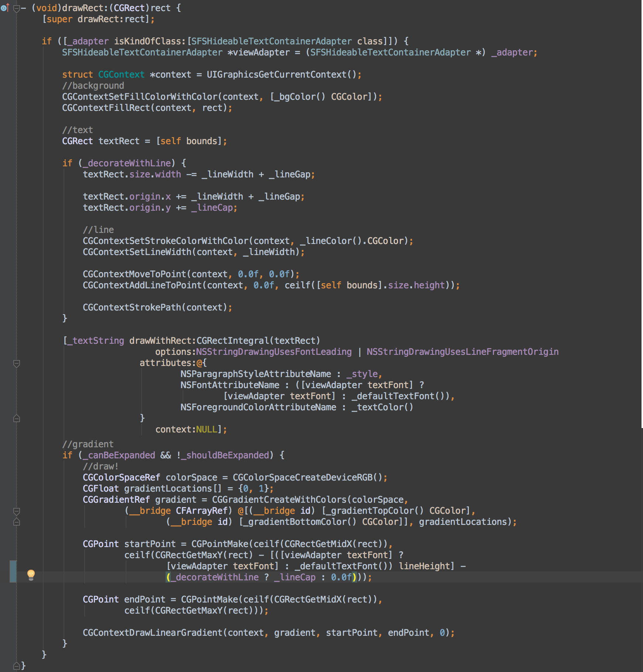Click the _style value

[362, 374]
